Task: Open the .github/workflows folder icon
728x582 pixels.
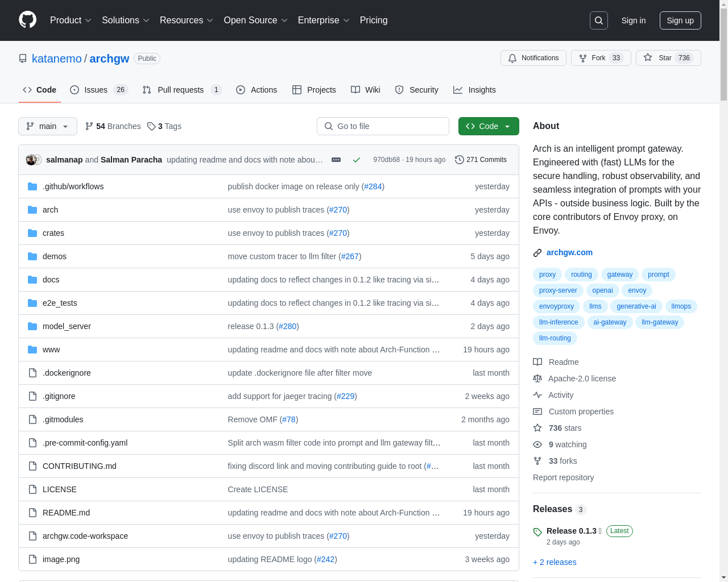Action: tap(32, 186)
